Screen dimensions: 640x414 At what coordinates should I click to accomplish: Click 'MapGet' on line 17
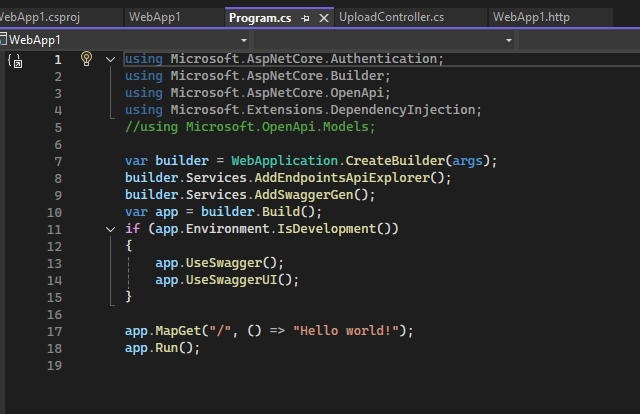click(178, 331)
